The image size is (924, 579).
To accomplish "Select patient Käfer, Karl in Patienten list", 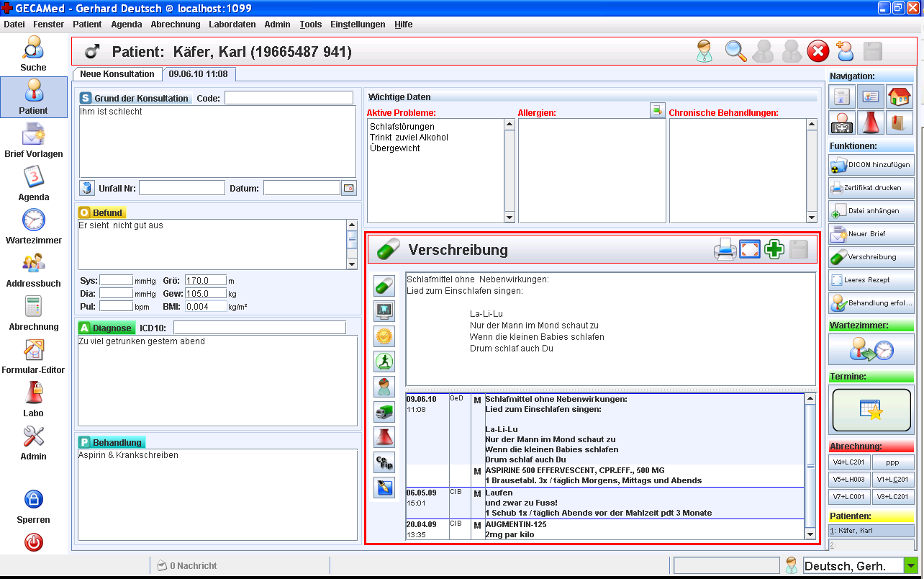I will [x=871, y=531].
